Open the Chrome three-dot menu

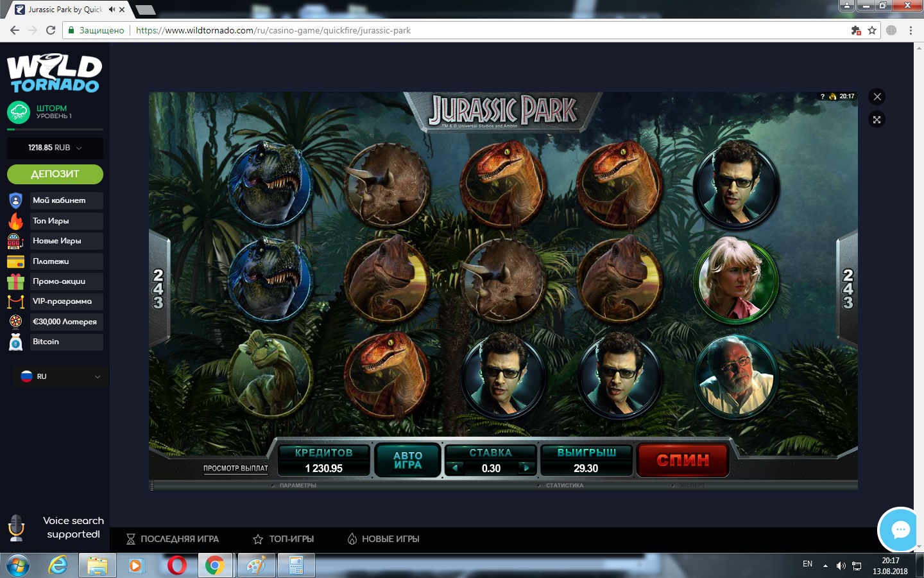click(911, 30)
